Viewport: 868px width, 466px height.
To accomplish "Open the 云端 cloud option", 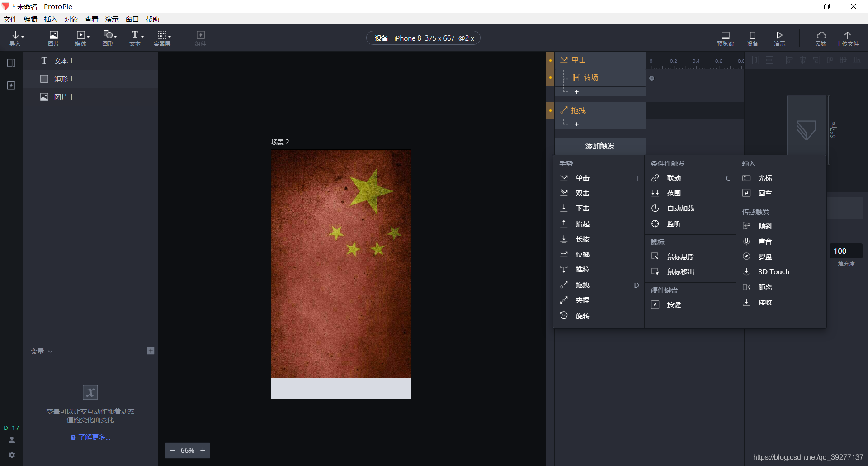I will pos(821,38).
